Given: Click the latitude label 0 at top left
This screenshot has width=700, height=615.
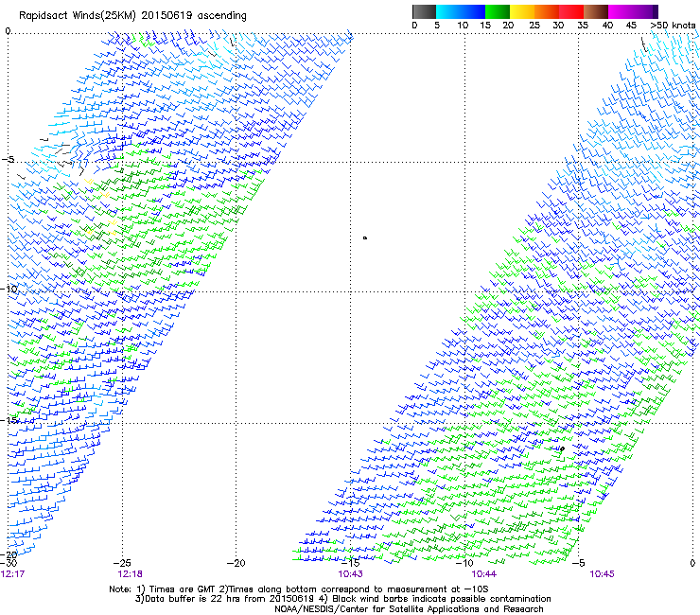Looking at the screenshot, I should [8, 31].
